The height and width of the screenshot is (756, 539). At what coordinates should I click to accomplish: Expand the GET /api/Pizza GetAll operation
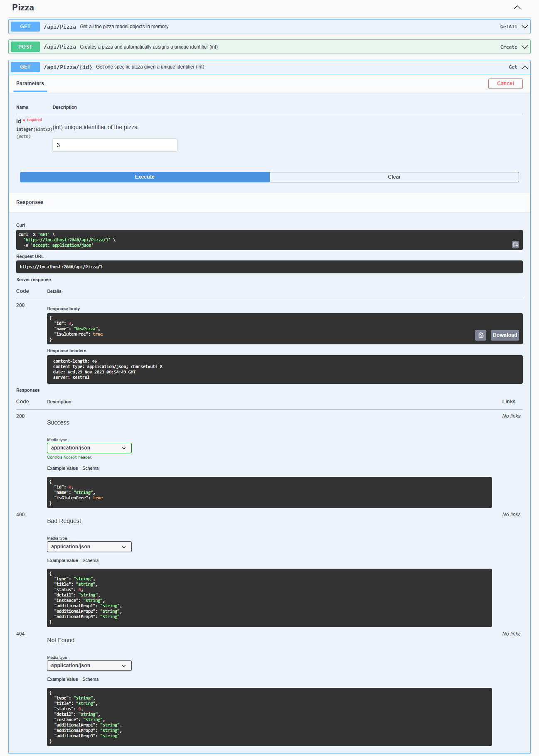(524, 27)
